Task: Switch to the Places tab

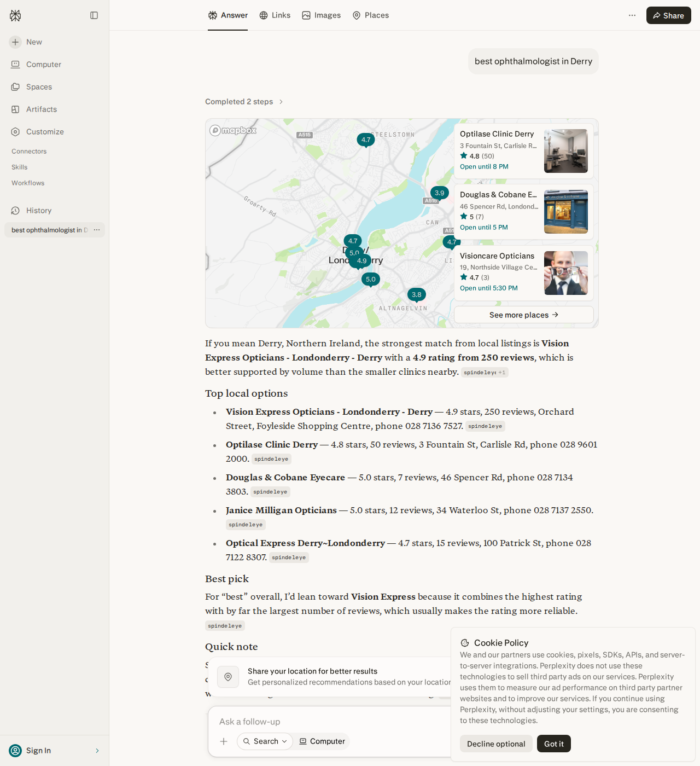Action: click(x=370, y=15)
